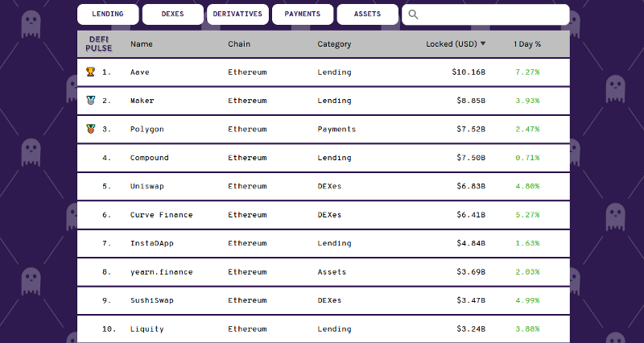This screenshot has width=644, height=343.
Task: Click the bronze medal icon beside Polygon
Action: [91, 129]
